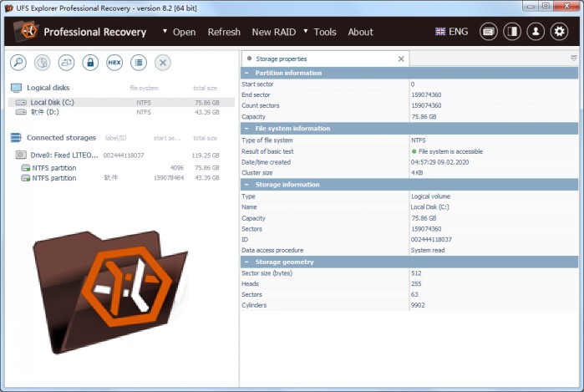
Task: Click the round X close storage icon
Action: (x=163, y=62)
